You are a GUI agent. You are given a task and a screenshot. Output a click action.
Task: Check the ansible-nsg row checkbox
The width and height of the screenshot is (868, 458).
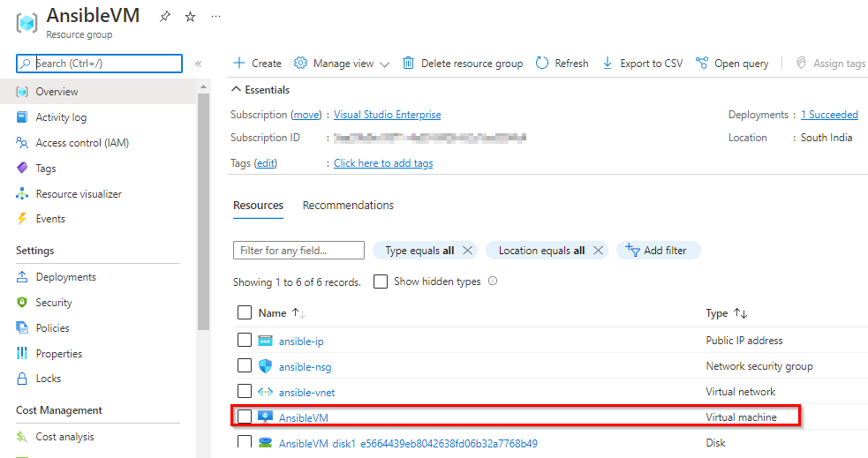(244, 365)
